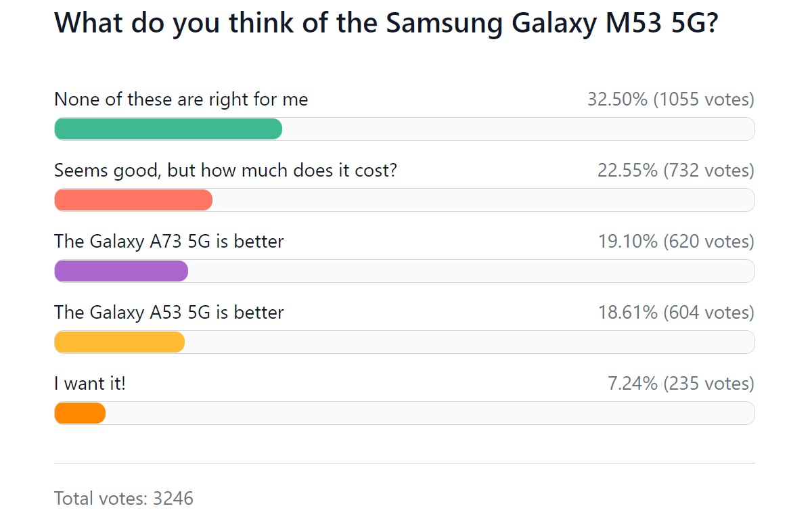Click the yellow Galaxy A53 progress bar
This screenshot has height=521, width=812.
(119, 342)
